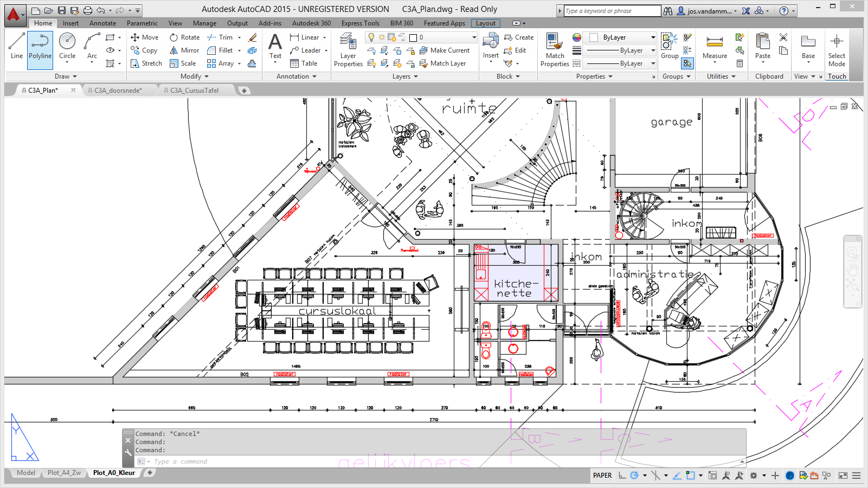
Task: Toggle Object Snap in status bar
Action: [x=690, y=476]
